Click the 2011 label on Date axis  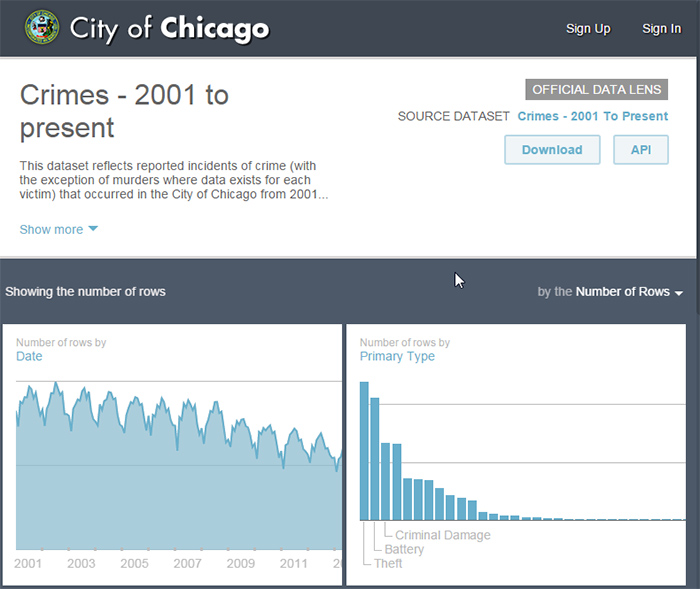(294, 564)
